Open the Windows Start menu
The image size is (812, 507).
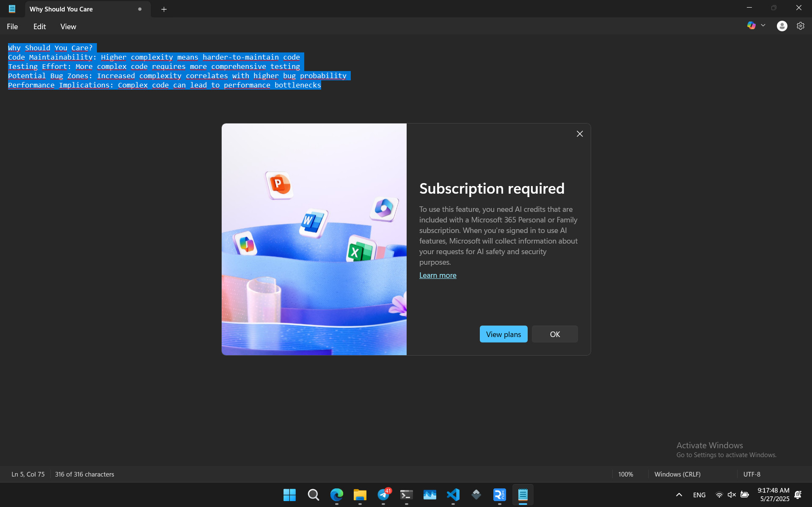click(x=289, y=495)
